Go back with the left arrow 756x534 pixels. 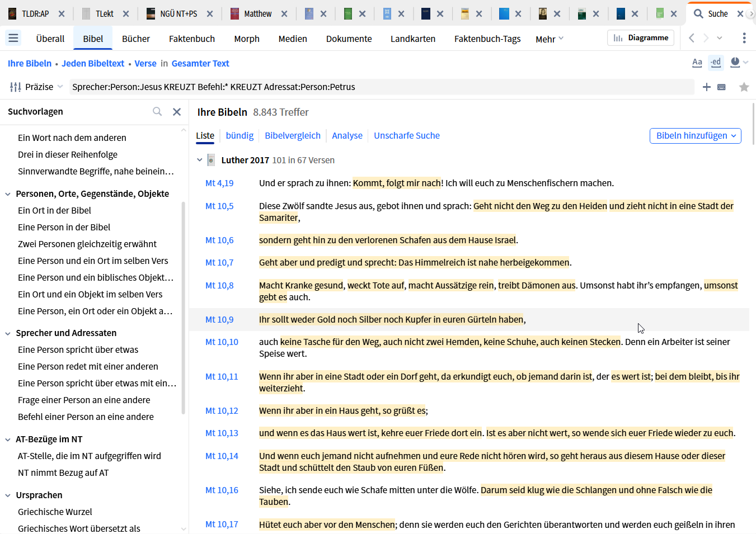pos(692,38)
